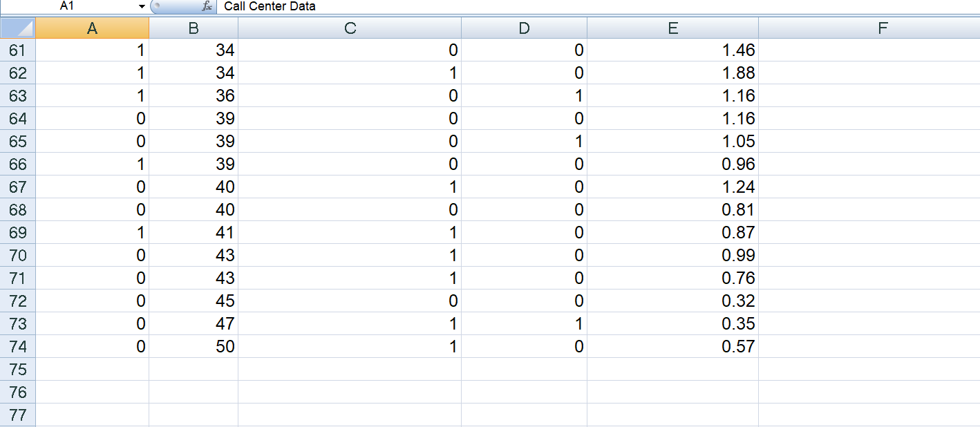
Task: Select the row 74 header
Action: 18,346
